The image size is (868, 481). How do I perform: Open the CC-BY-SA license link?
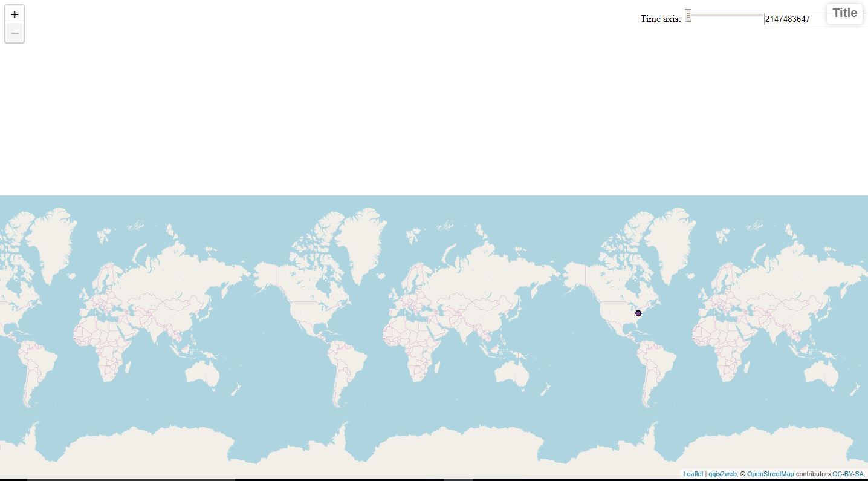[x=848, y=474]
